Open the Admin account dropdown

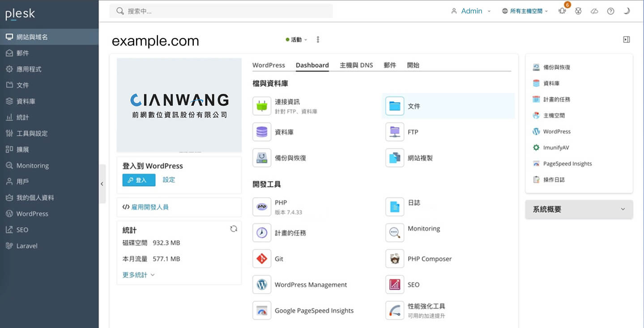click(x=471, y=11)
